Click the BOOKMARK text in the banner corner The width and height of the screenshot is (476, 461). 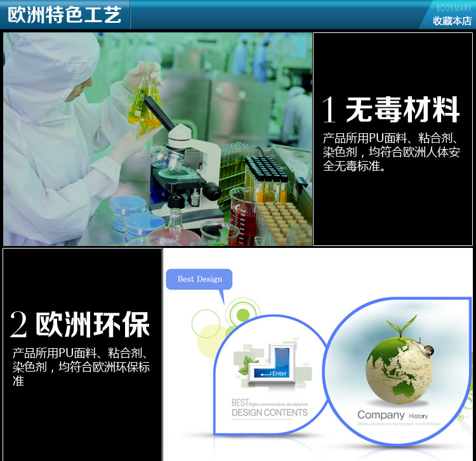tap(454, 8)
